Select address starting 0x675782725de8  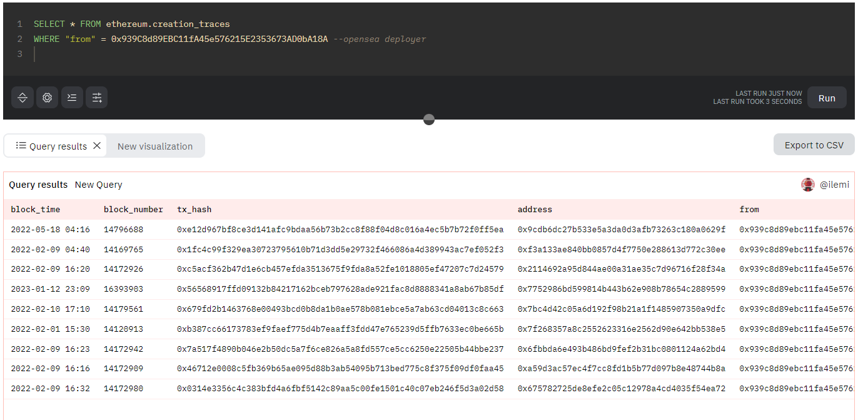tap(622, 389)
